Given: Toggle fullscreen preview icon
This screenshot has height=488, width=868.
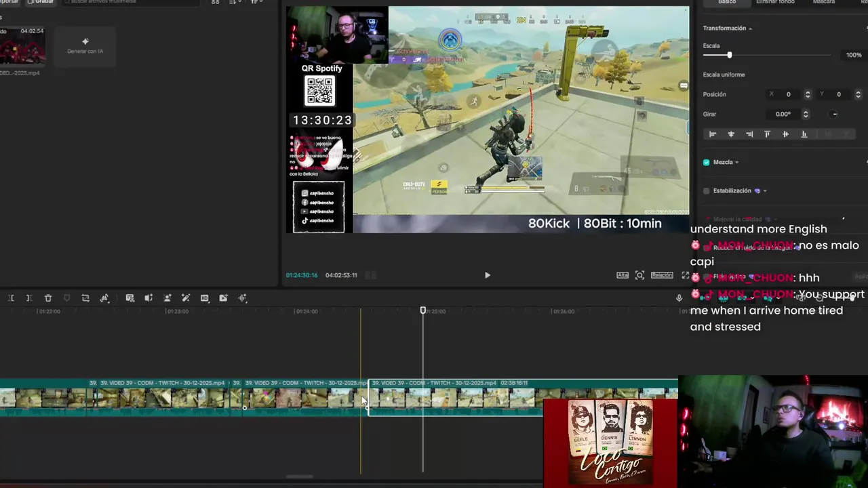Looking at the screenshot, I should click(x=685, y=275).
